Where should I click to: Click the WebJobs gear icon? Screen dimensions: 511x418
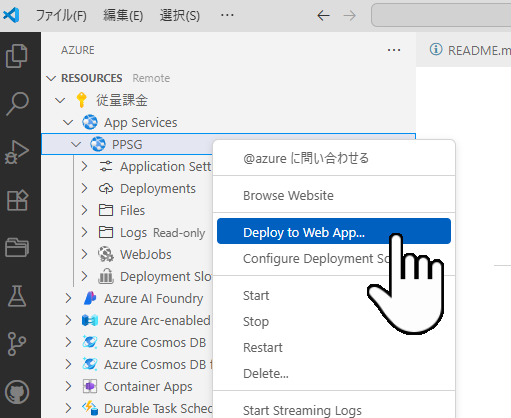[106, 254]
